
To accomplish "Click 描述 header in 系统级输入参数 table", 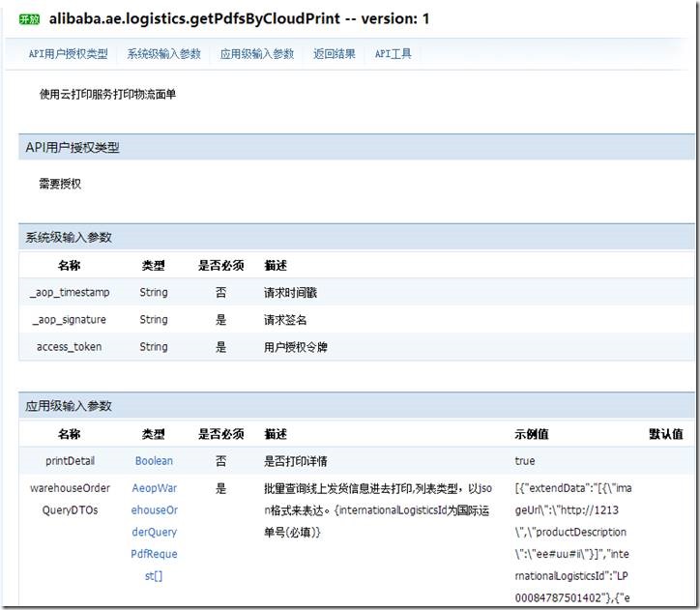I will [x=276, y=266].
